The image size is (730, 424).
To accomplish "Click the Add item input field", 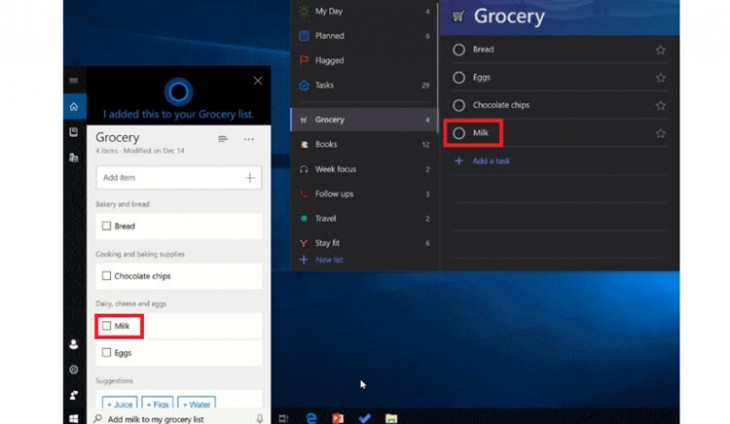I will click(x=179, y=178).
